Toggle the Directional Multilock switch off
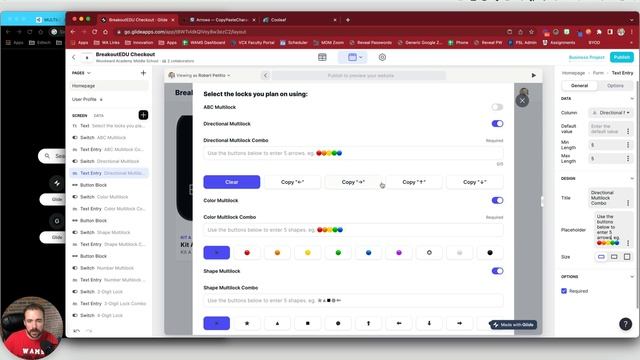The width and height of the screenshot is (640, 360). [x=497, y=124]
